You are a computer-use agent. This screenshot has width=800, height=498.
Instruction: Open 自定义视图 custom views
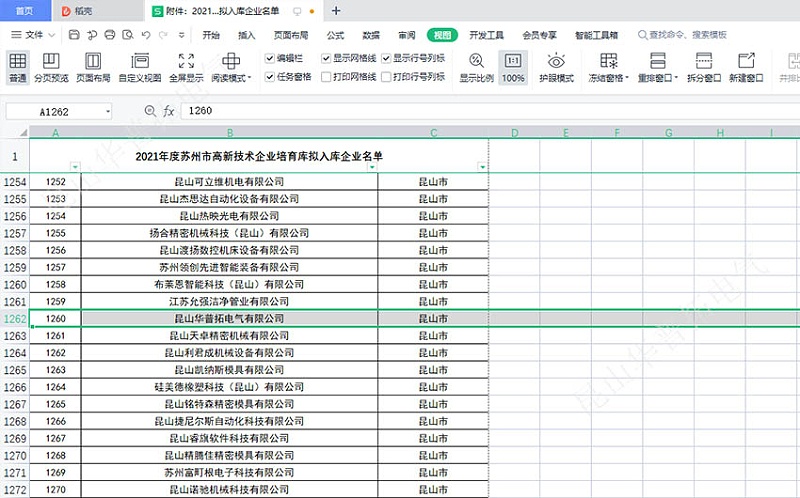coord(140,67)
